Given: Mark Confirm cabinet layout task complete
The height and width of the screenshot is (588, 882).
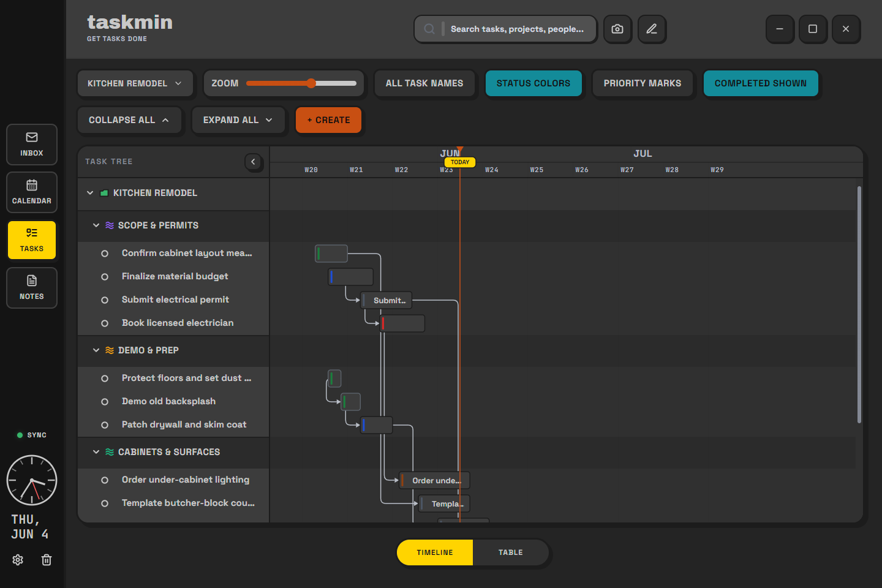Looking at the screenshot, I should click(x=105, y=254).
